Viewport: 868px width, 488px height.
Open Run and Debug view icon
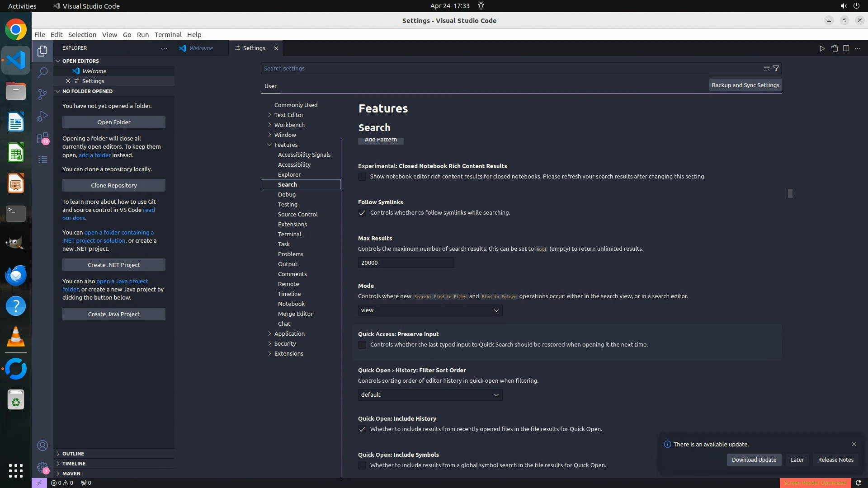pyautogui.click(x=42, y=116)
